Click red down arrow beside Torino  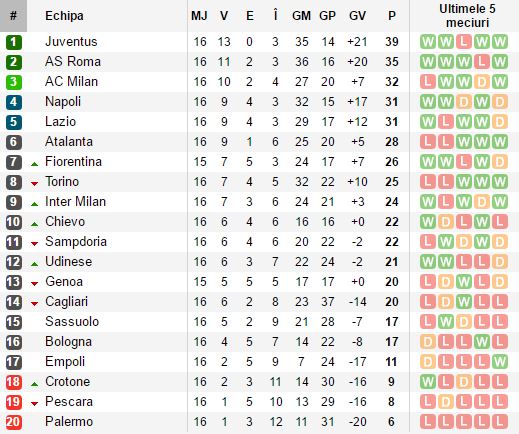pos(34,184)
